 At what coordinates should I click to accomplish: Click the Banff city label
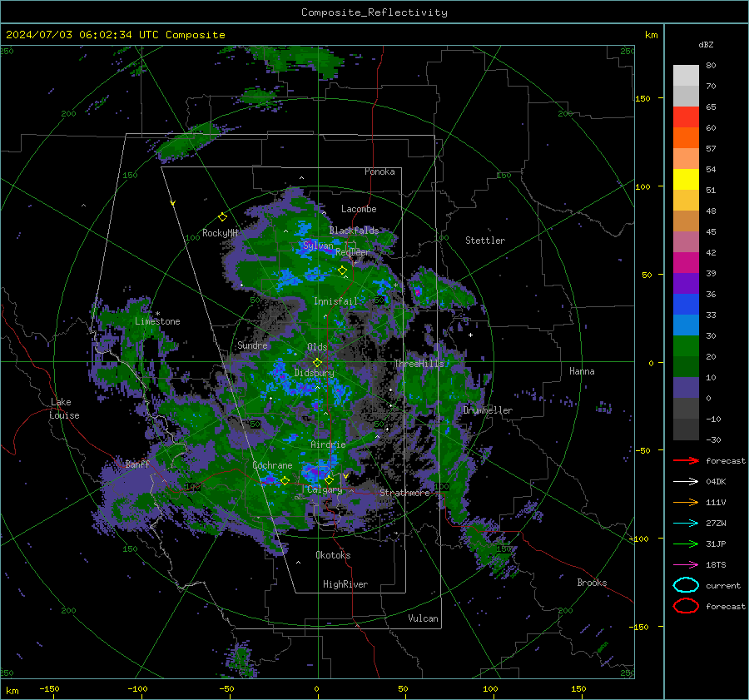137,464
